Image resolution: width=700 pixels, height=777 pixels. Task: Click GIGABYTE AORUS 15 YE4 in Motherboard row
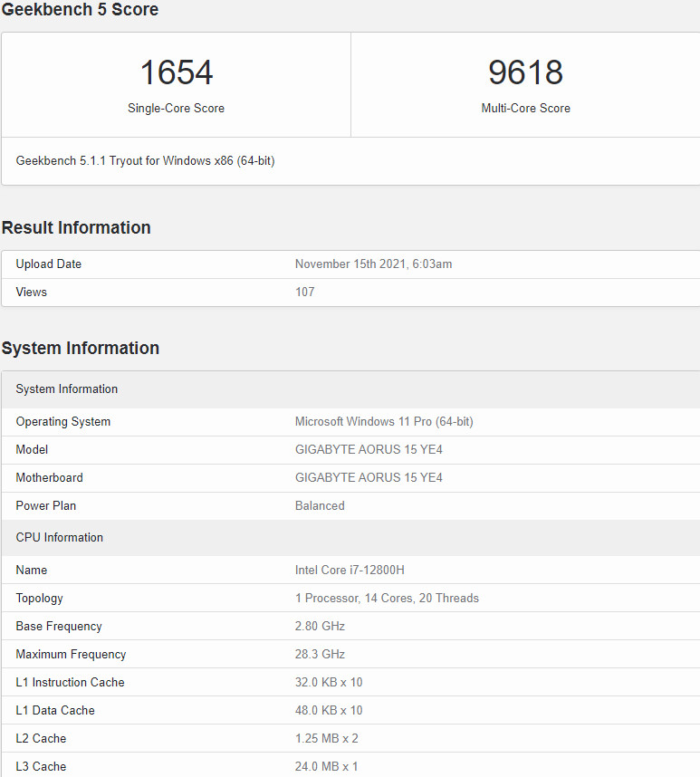tap(369, 477)
